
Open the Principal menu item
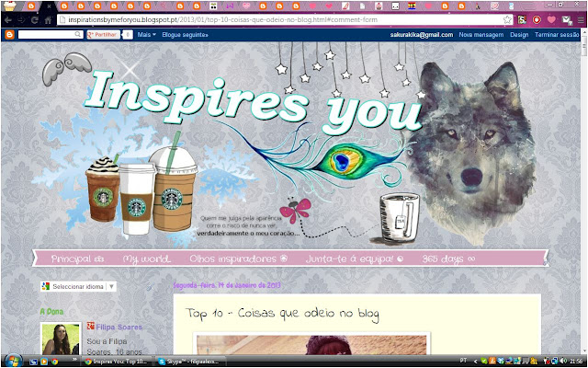click(77, 259)
